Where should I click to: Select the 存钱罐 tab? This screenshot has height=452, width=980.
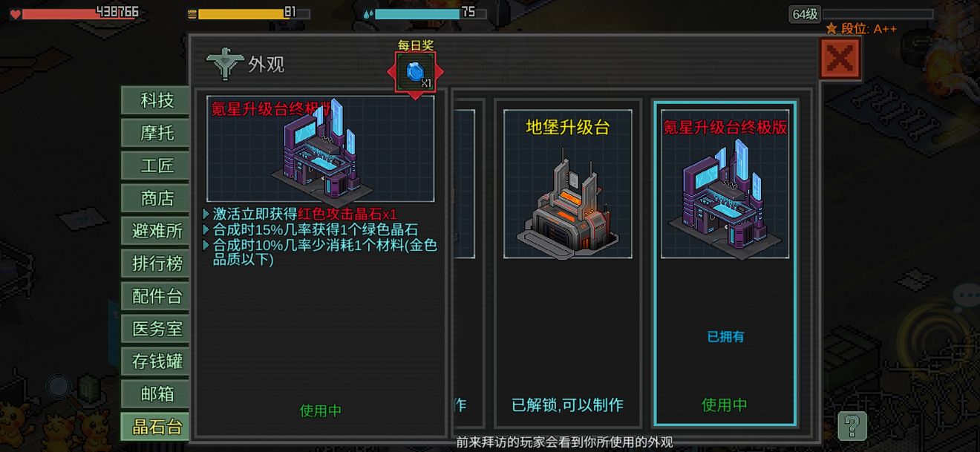(157, 361)
